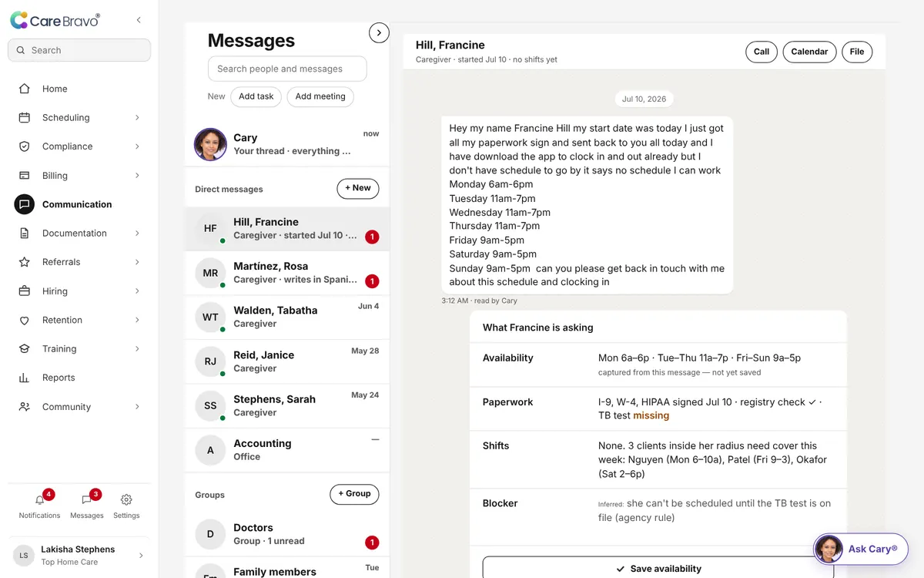Expand the Documentation submenu chevron

(137, 234)
